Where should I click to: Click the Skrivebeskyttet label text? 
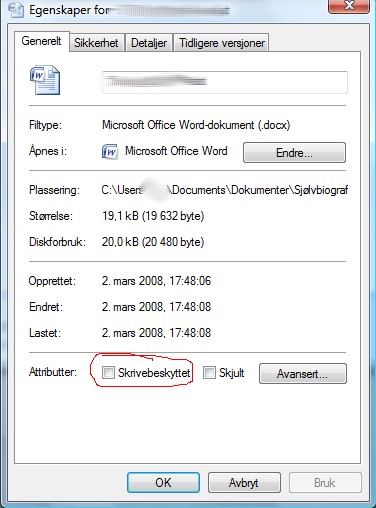coord(154,373)
